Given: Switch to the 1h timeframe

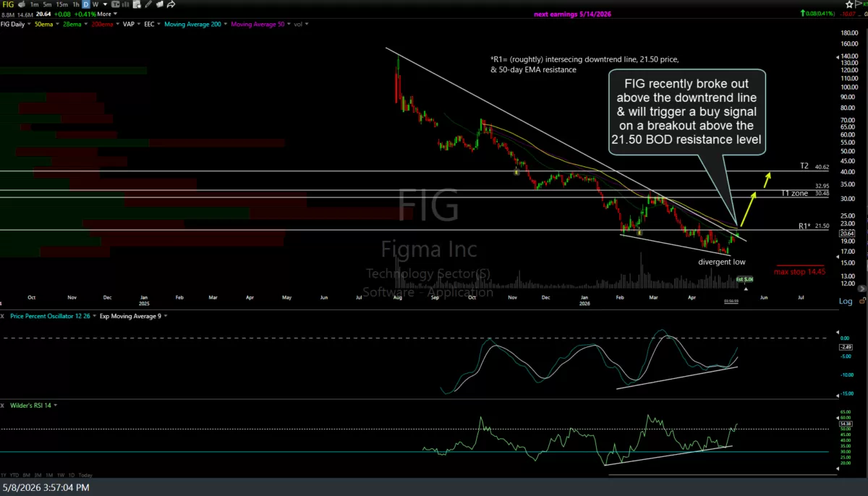Looking at the screenshot, I should click(76, 4).
